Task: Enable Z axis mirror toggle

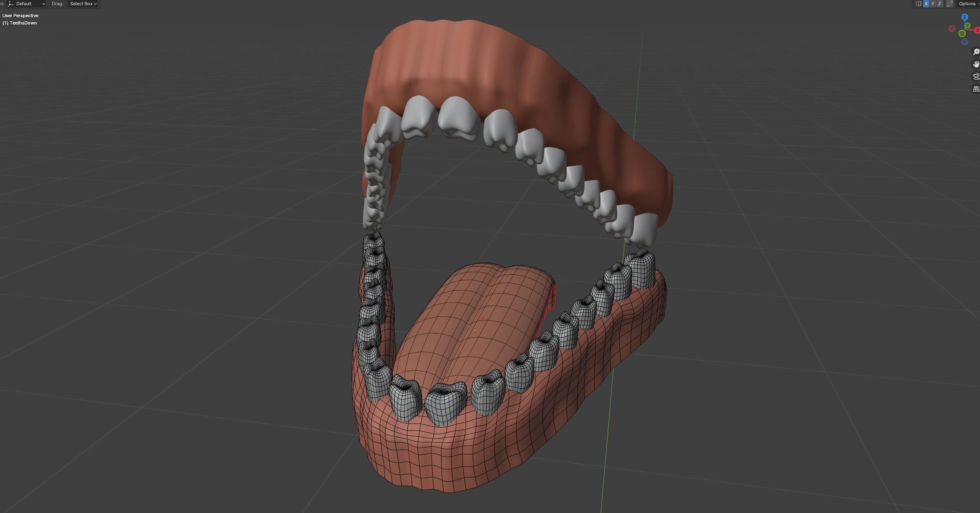Action: 940,4
